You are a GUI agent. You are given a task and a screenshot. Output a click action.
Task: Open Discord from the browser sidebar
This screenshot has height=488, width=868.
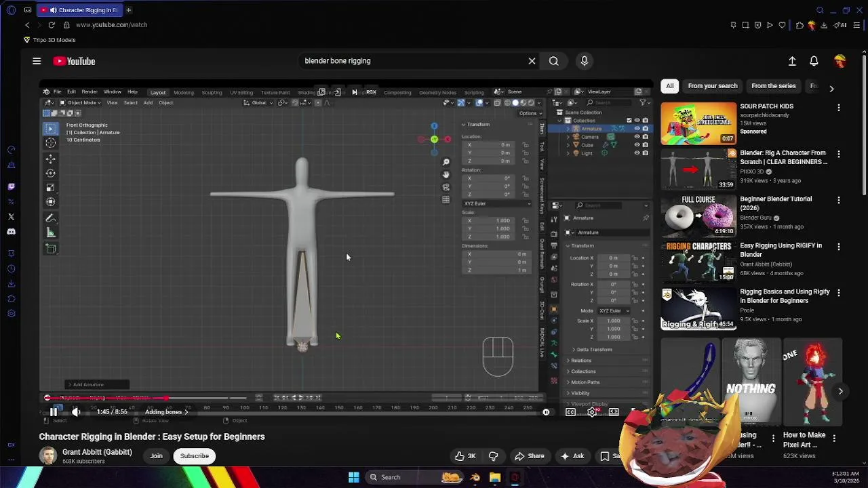pos(11,232)
